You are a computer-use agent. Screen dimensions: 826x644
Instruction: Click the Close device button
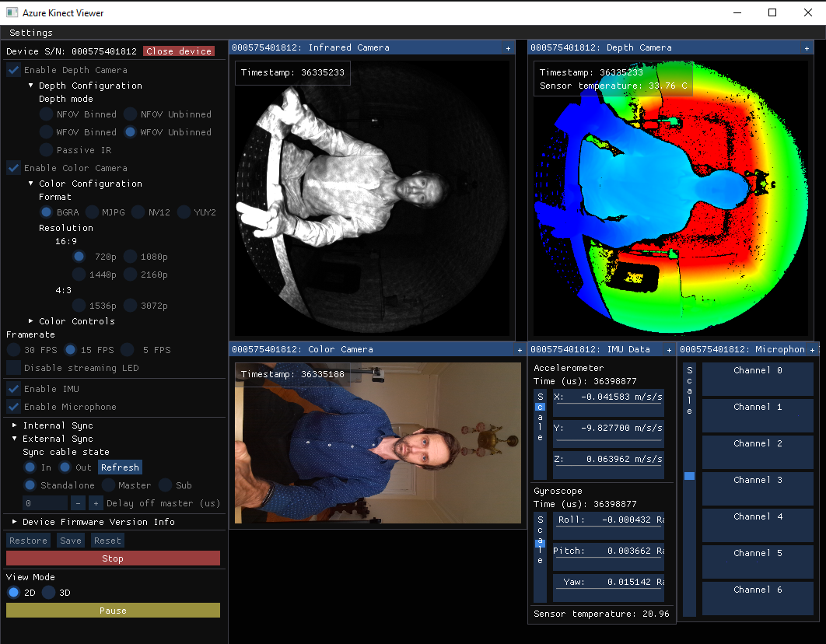pyautogui.click(x=179, y=51)
